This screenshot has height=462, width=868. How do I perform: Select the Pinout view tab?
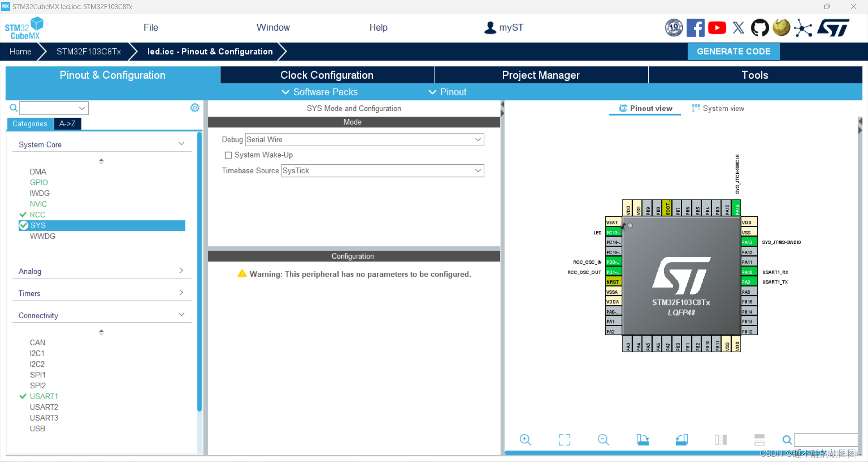tap(646, 108)
